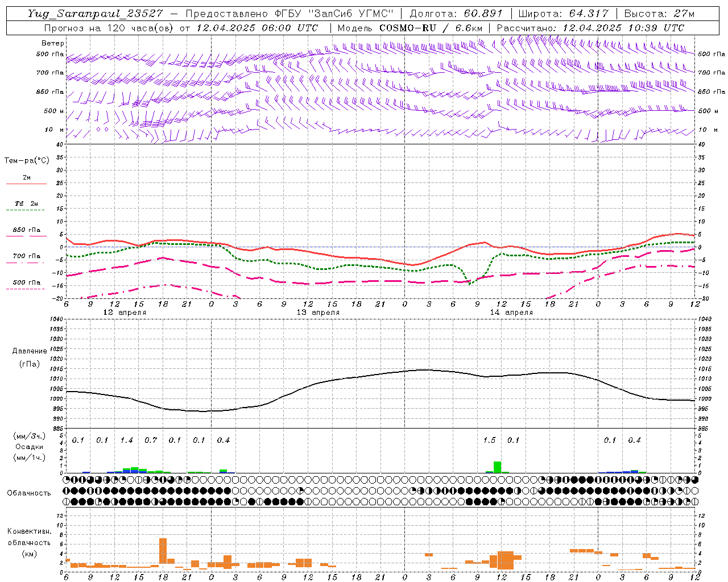Click the 1.5 precipitation amount value
Screen dimensions: 728x582
[x=489, y=440]
